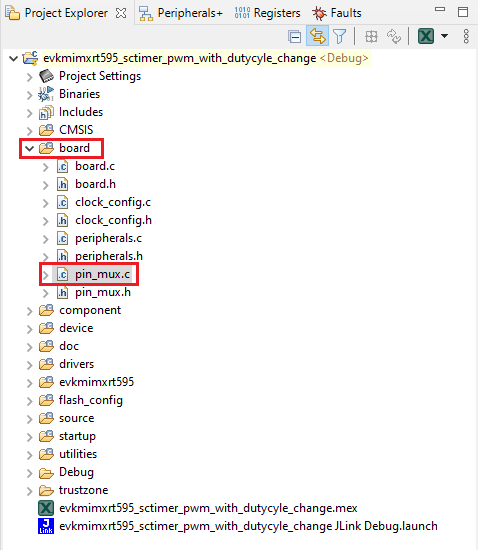Select the pin_mux.c file
Image resolution: width=478 pixels, height=550 pixels.
[x=102, y=274]
